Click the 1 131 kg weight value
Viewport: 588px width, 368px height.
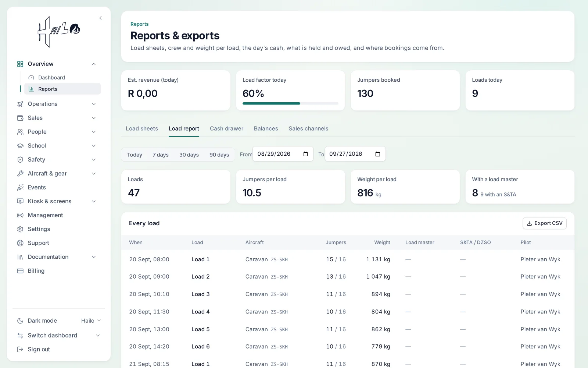[378, 259]
